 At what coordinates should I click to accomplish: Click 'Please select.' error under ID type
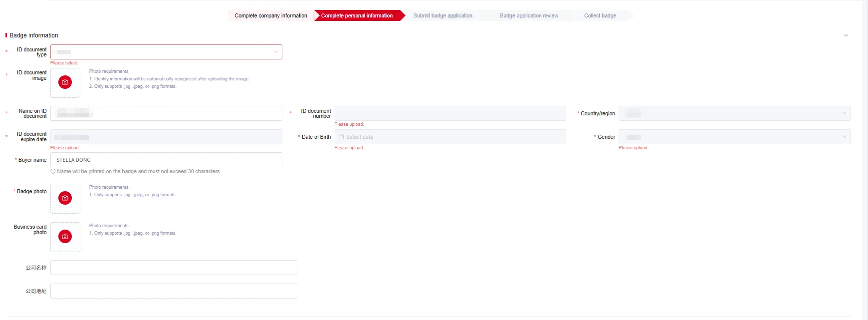[x=64, y=63]
